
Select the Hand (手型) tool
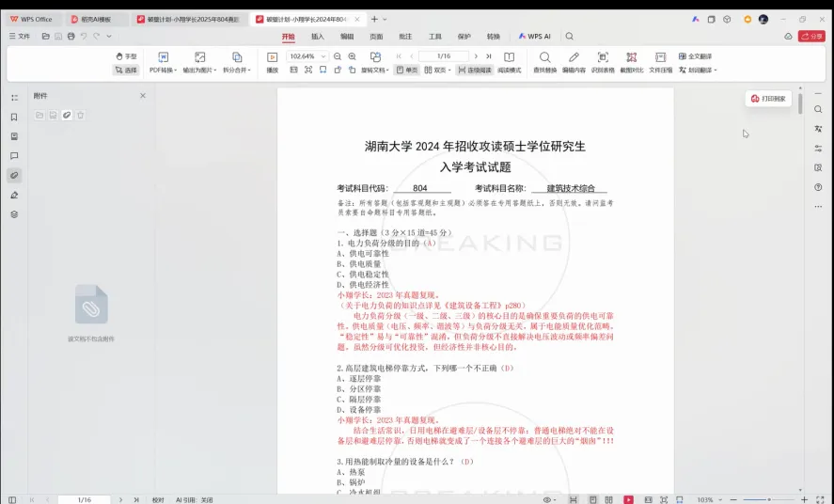126,56
